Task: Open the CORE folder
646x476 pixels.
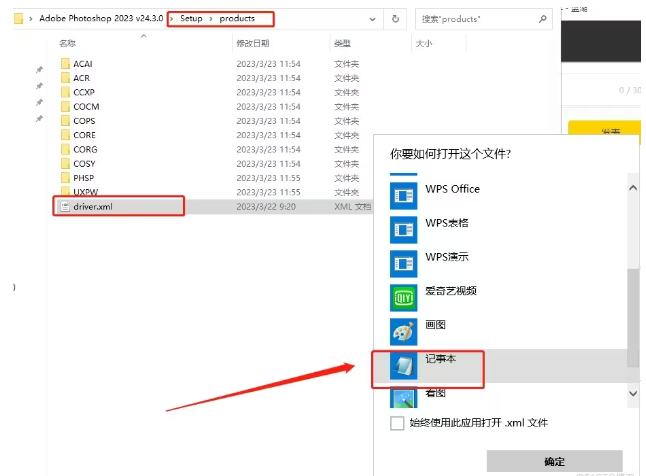Action: pyautogui.click(x=84, y=135)
